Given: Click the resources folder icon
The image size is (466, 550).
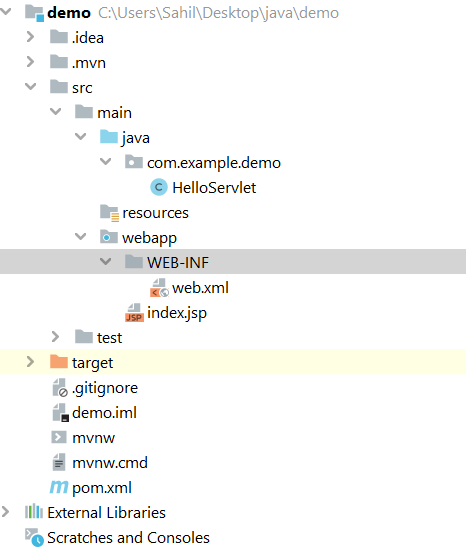Looking at the screenshot, I should coord(109,213).
